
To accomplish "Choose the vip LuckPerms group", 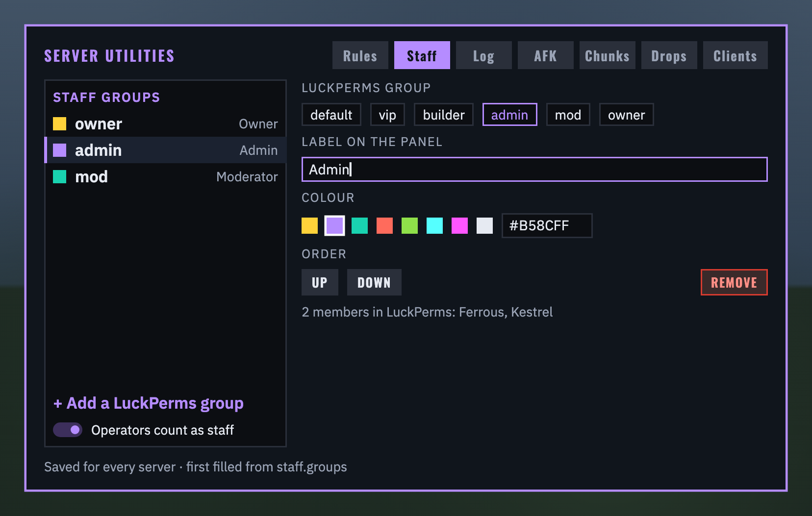I will tap(387, 115).
